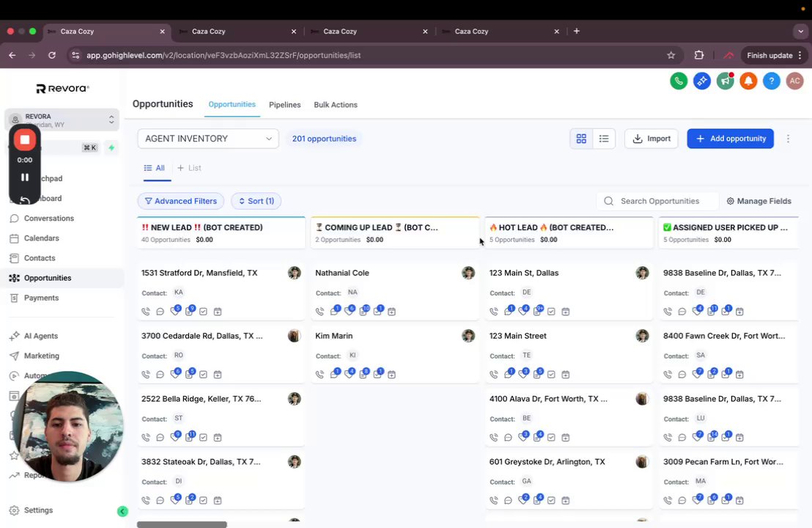Switch to the second Caza Cozy browser tab

pos(238,31)
